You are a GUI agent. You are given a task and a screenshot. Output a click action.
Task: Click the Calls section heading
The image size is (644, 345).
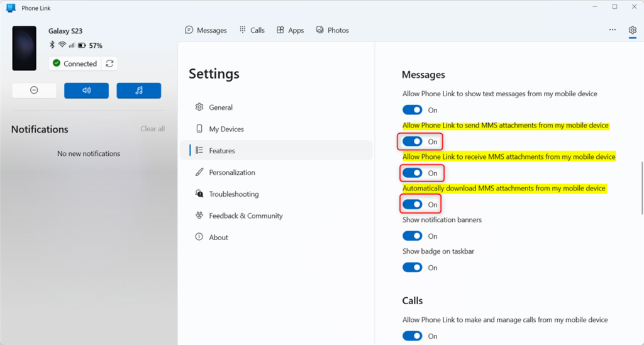point(413,300)
